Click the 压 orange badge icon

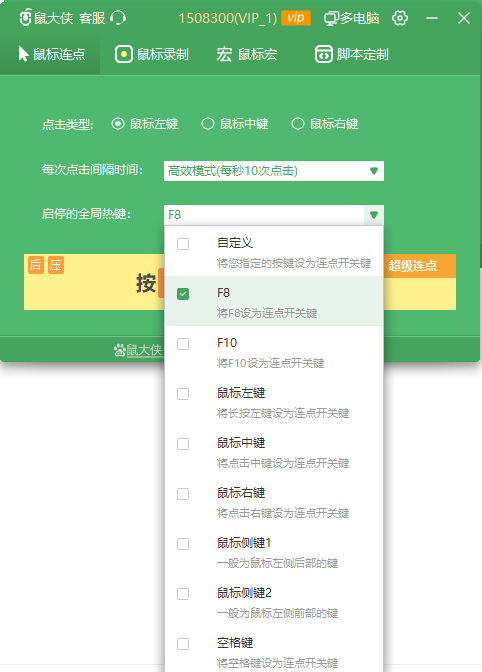point(56,265)
